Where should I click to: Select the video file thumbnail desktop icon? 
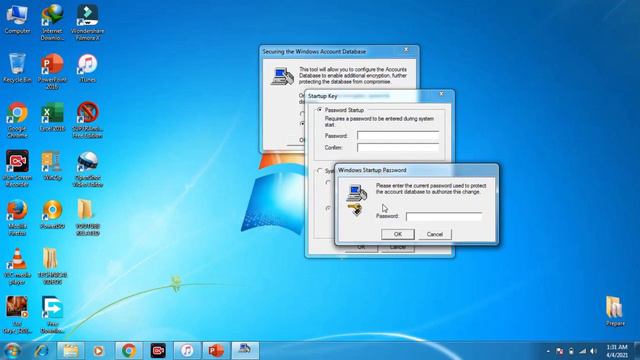17,315
